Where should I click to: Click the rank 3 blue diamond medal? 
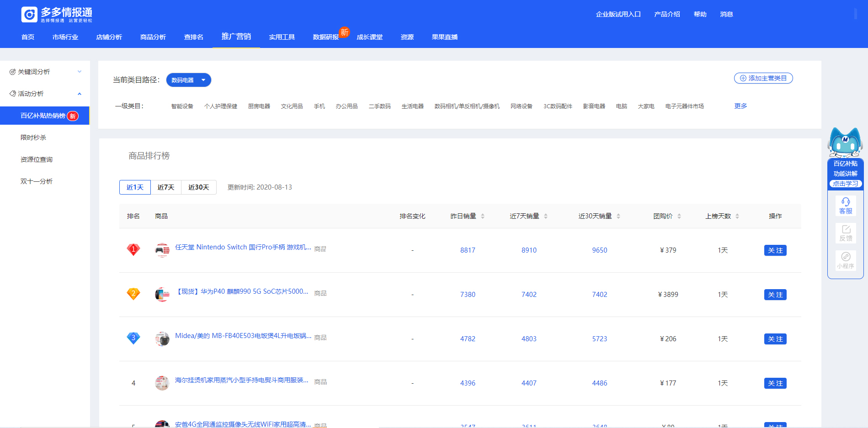click(133, 338)
